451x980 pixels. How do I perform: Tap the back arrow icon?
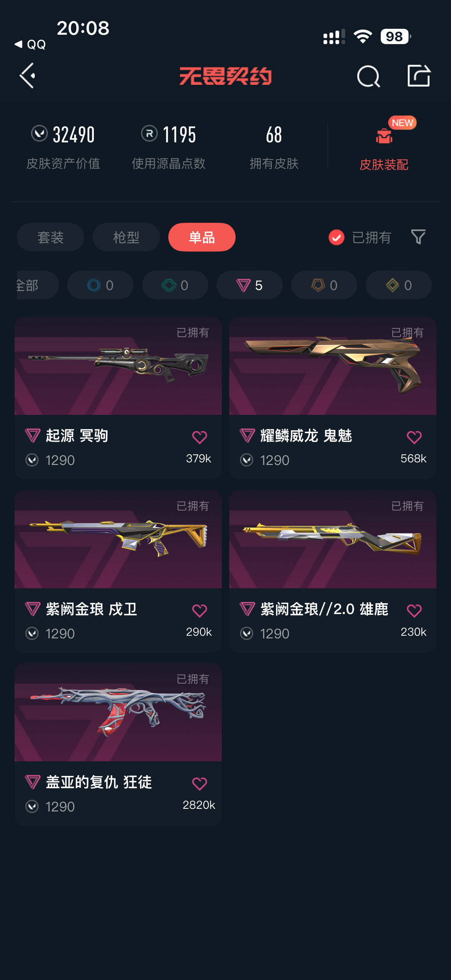(28, 76)
